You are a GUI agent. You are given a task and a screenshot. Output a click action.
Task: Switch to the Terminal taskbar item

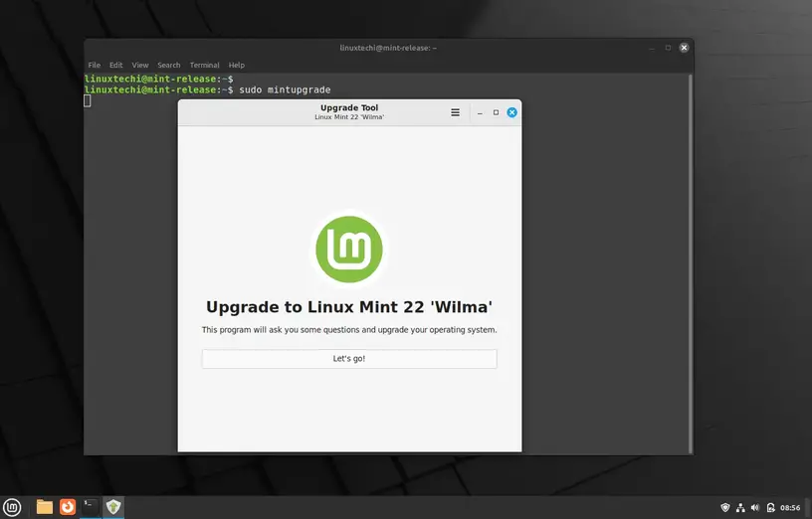tap(91, 507)
